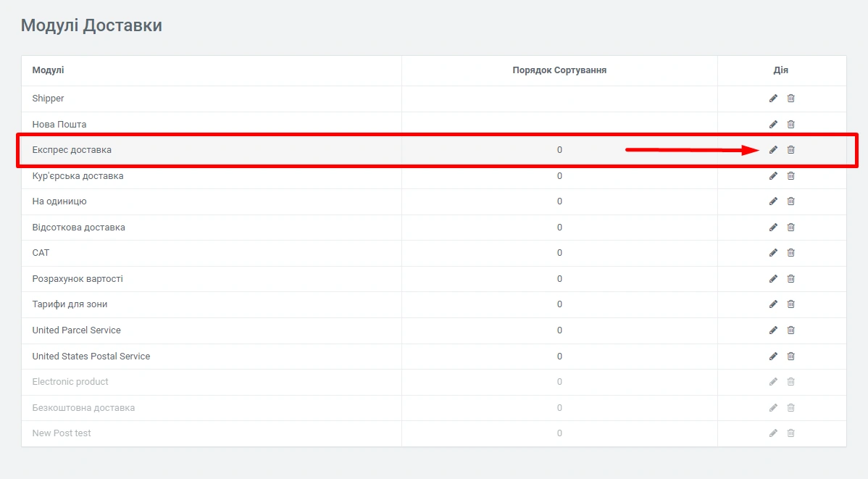
Task: Edit the New Post test module
Action: (x=773, y=433)
